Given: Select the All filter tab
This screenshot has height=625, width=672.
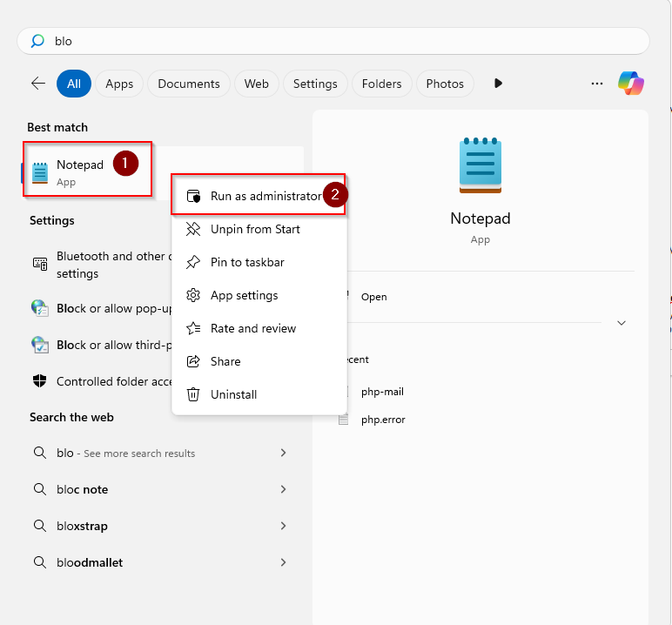Looking at the screenshot, I should pyautogui.click(x=74, y=84).
